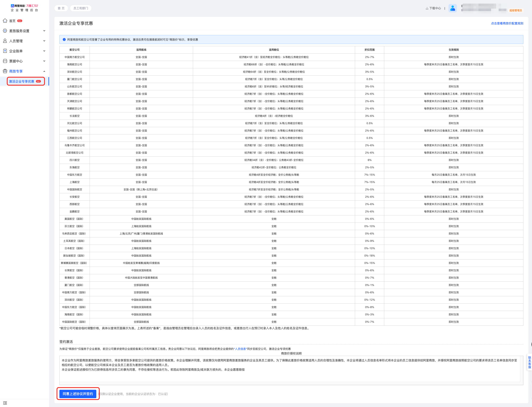Click inside the 商旅价授权说明 agreement text box
The height and width of the screenshot is (407, 532).
point(291,370)
